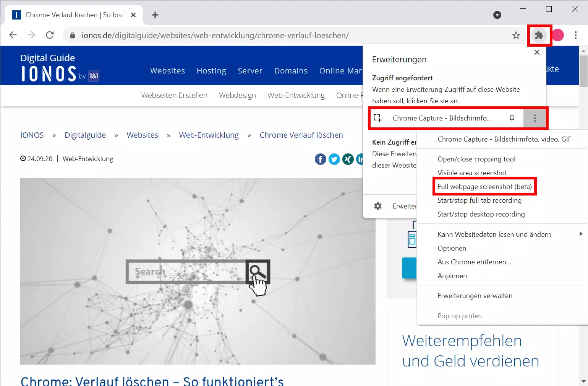Choose Full webpage screenshot (beta)

pyautogui.click(x=485, y=187)
